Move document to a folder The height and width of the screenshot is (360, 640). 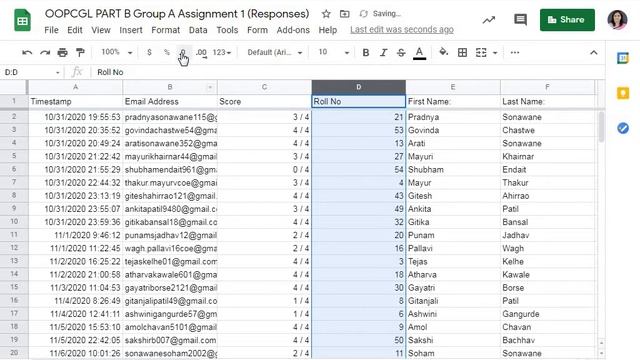(344, 14)
